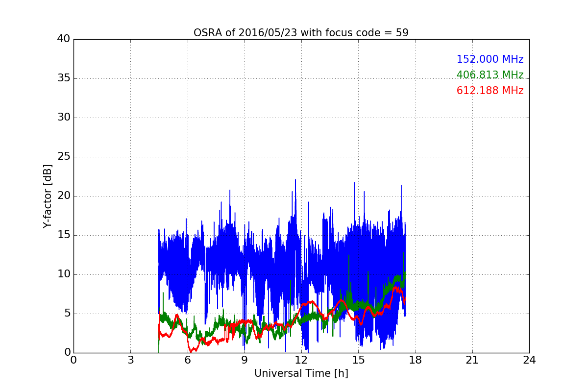The height and width of the screenshot is (392, 588).
Task: Select the 406.813 MHz legend label
Action: coord(490,75)
